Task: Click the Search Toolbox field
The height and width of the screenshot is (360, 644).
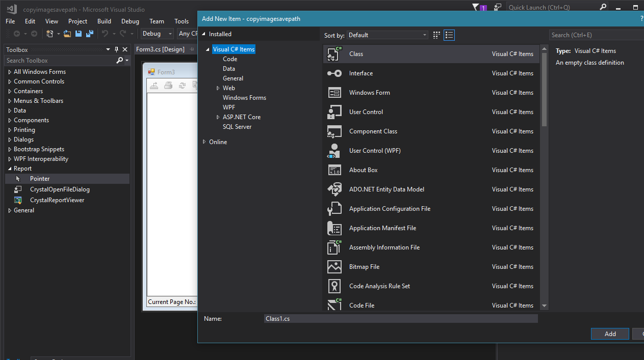Action: (x=60, y=60)
